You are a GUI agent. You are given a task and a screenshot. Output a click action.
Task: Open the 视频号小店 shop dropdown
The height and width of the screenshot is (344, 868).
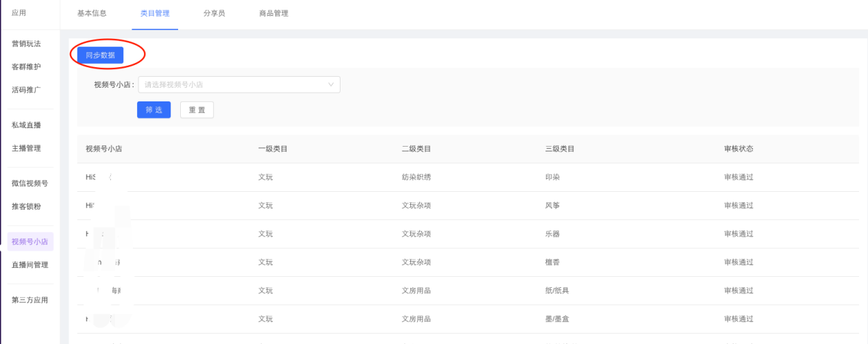[x=233, y=85]
